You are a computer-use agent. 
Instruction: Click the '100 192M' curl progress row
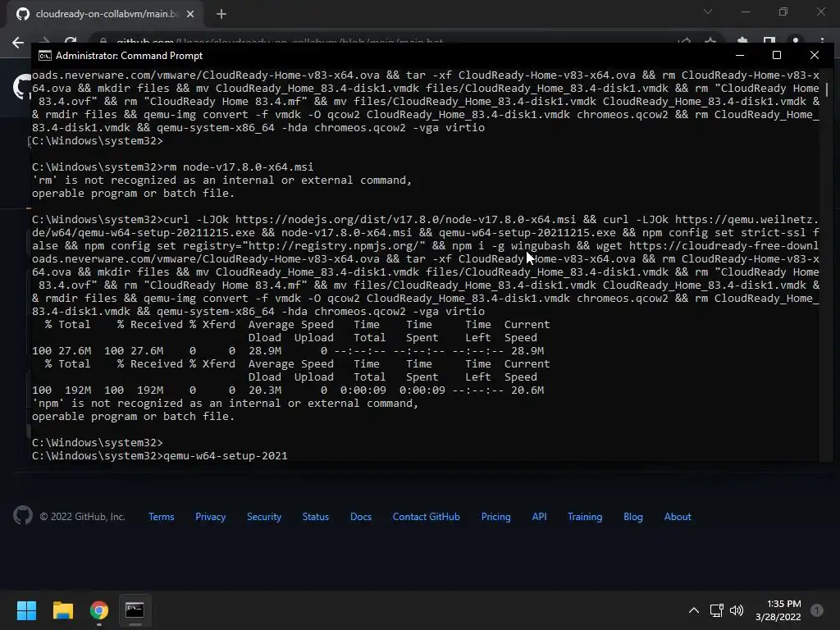click(x=288, y=390)
